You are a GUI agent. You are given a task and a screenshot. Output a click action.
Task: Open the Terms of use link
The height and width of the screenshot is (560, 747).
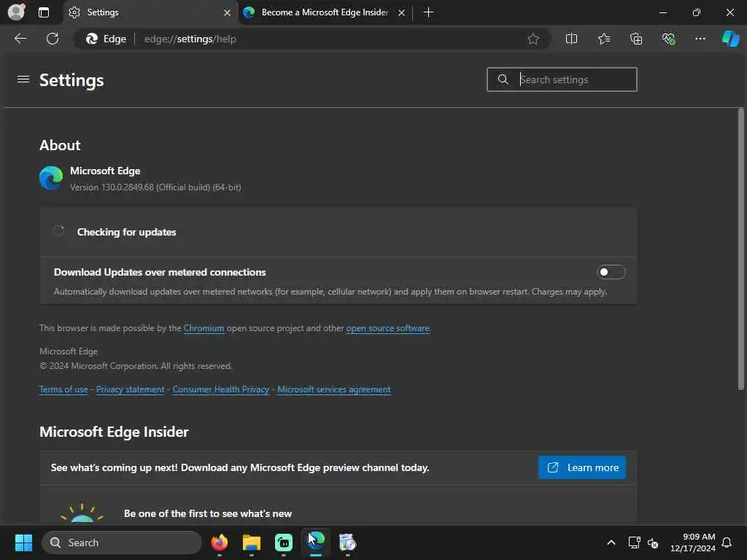coord(63,389)
